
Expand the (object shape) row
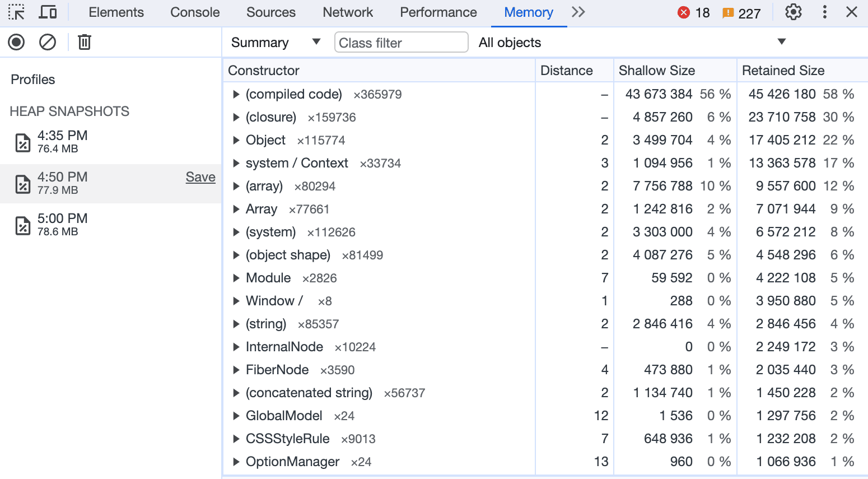[x=236, y=255]
